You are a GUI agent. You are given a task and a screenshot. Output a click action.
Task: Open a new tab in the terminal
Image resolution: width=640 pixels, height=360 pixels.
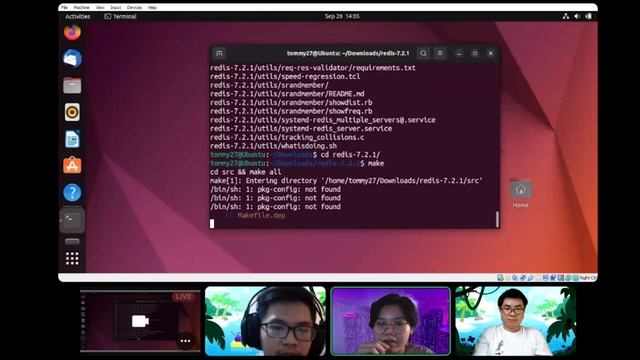click(x=219, y=53)
